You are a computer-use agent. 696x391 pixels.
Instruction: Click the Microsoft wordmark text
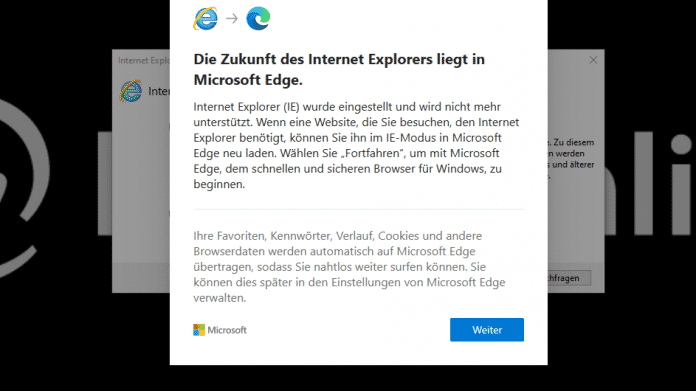pyautogui.click(x=227, y=330)
